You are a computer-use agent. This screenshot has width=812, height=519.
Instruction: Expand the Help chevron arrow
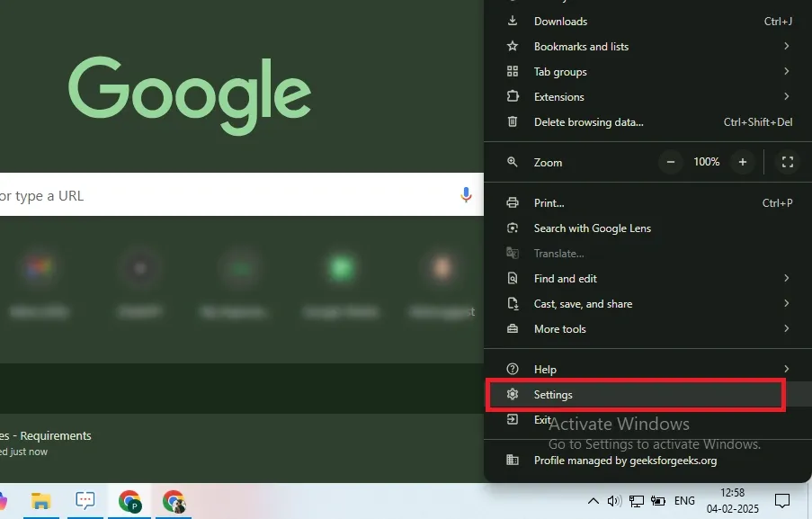(x=786, y=369)
